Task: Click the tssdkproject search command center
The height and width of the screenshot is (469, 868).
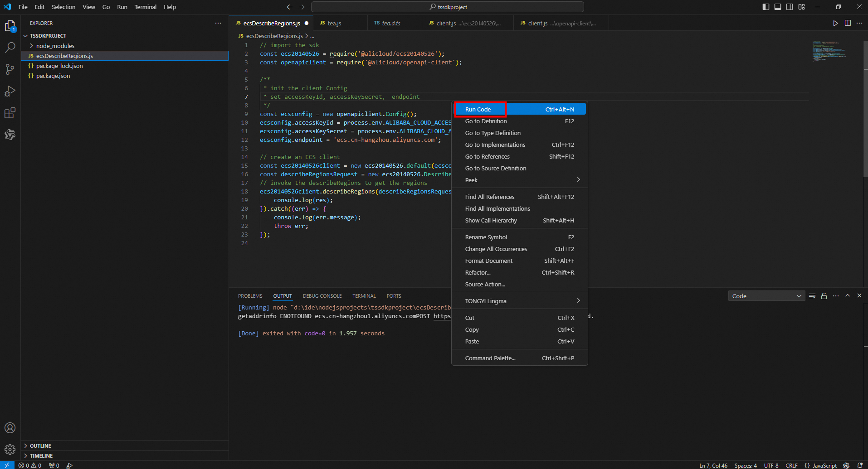Action: coord(448,7)
